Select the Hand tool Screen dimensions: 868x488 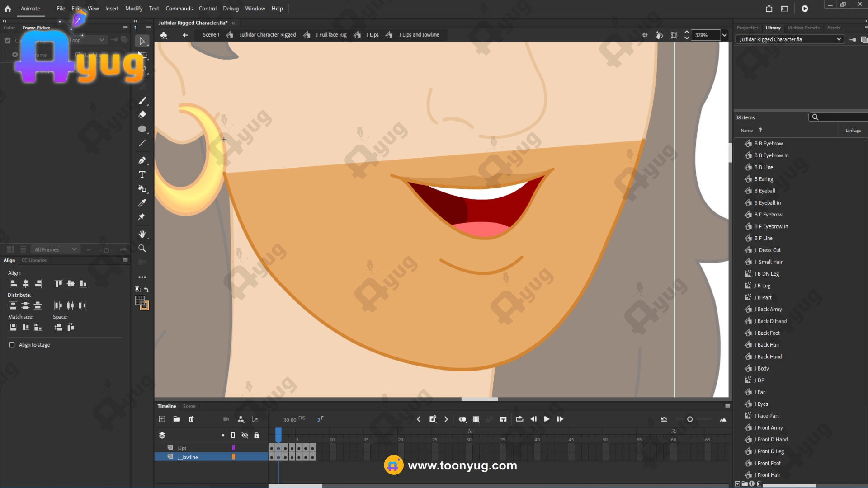pyautogui.click(x=142, y=234)
